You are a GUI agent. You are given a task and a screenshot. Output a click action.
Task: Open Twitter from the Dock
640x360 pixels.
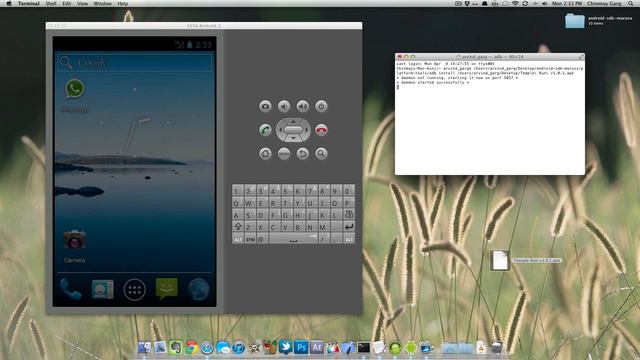pyautogui.click(x=286, y=347)
